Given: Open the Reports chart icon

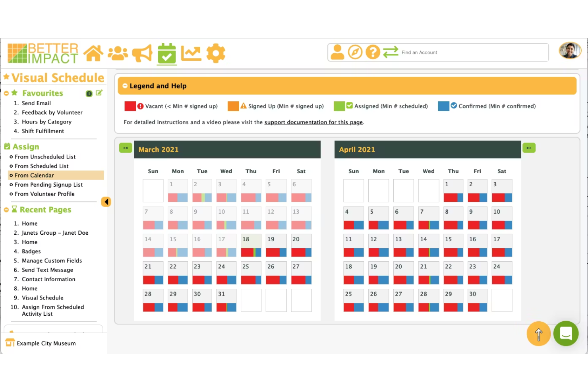Looking at the screenshot, I should pos(191,52).
